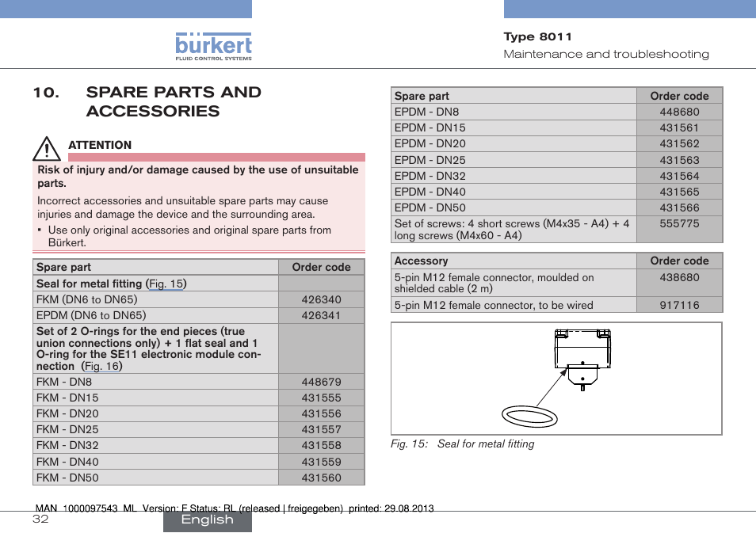Viewport: 756px width, 533px height.
Task: Select order code 431564
Action: tap(679, 176)
